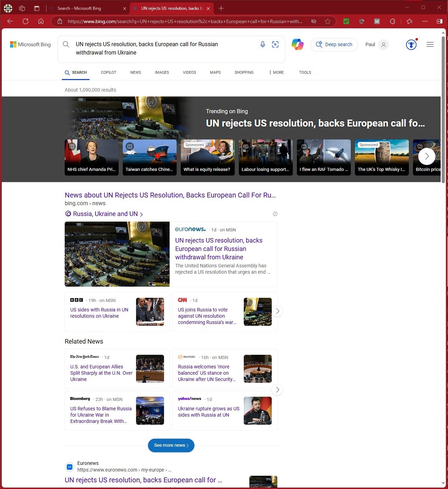The image size is (448, 489).
Task: Launch the Copilot colorful icon
Action: pyautogui.click(x=298, y=44)
